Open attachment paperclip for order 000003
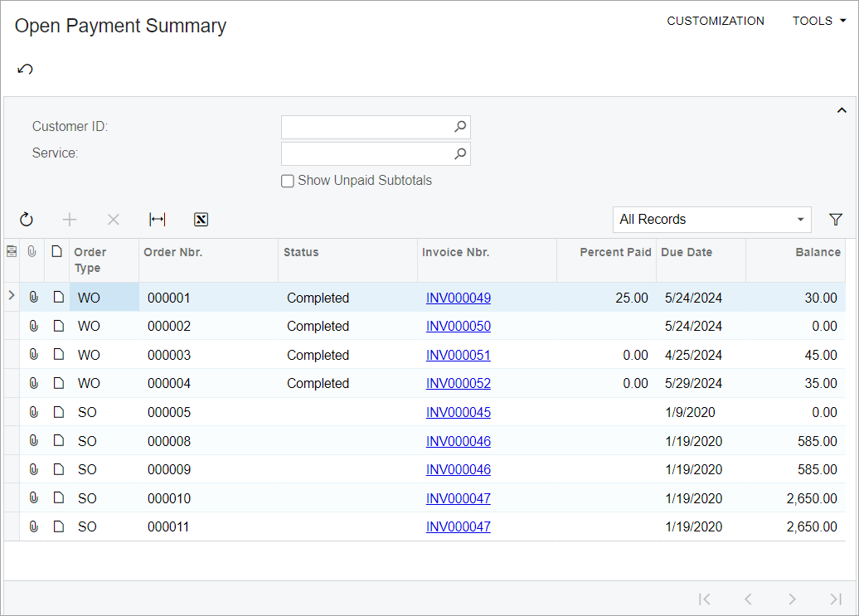Screen dimensions: 859x616 click(x=33, y=355)
